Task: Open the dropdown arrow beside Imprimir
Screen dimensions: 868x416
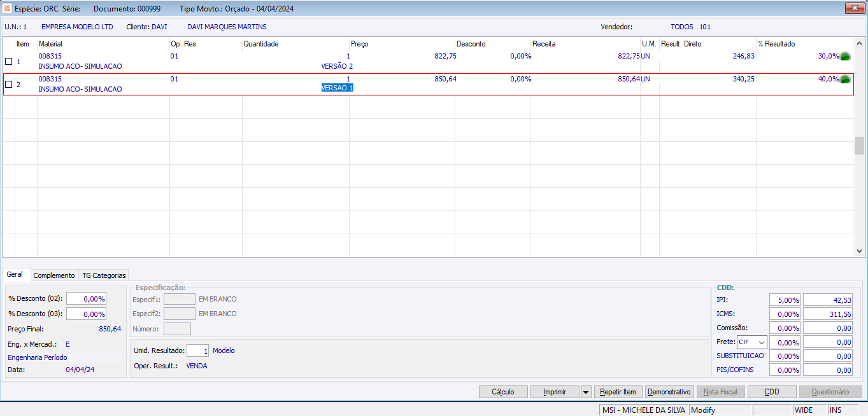Action: pos(586,392)
